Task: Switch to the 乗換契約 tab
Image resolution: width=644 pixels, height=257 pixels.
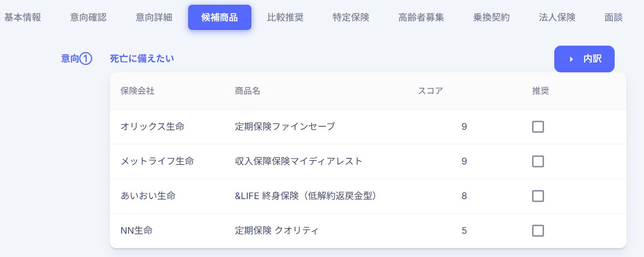Action: pyautogui.click(x=490, y=17)
